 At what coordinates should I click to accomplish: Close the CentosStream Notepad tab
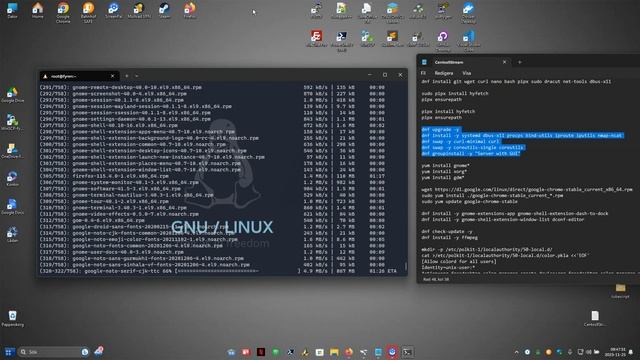pyautogui.click(x=504, y=62)
